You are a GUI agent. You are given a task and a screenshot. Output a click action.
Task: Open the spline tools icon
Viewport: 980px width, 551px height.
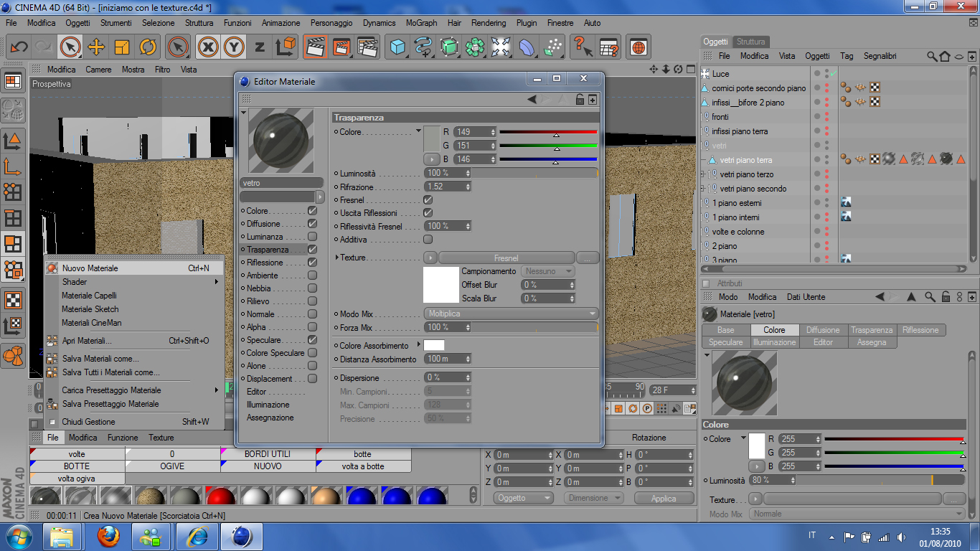tap(423, 47)
